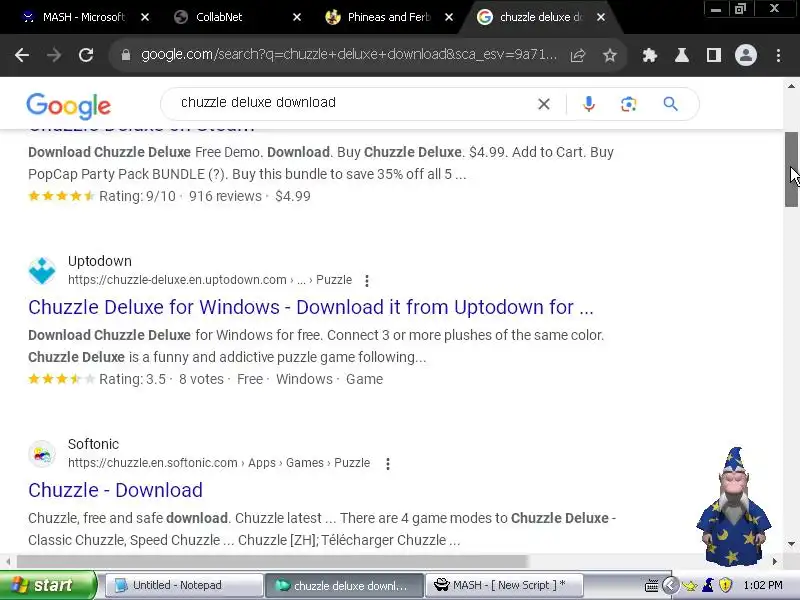Click the 'Uptodown' site name

point(99,261)
